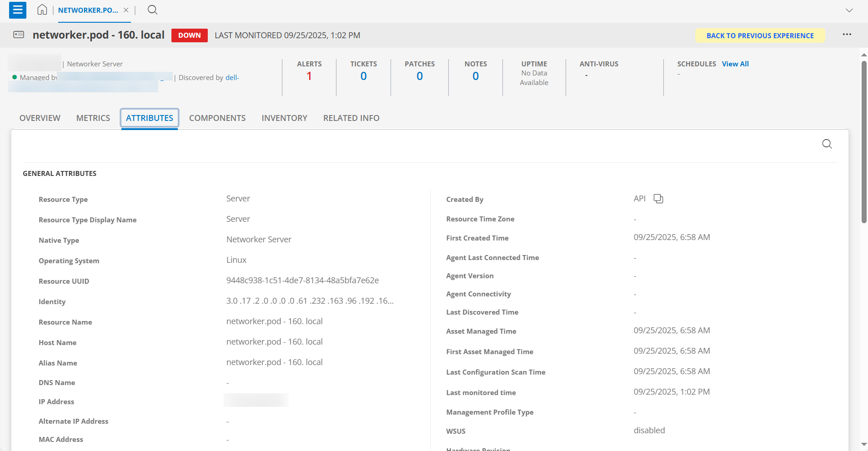Click the Host Name value networker.pod - 160. local
The width and height of the screenshot is (868, 451).
(x=275, y=342)
